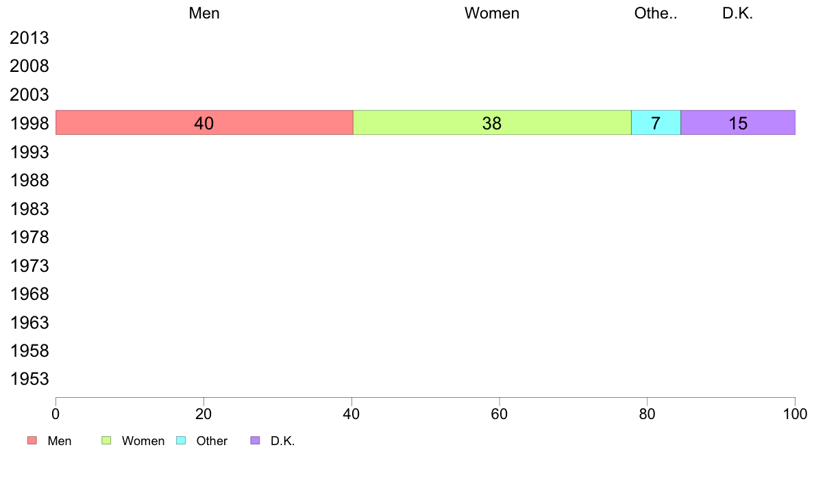814x504 pixels.
Task: Select the green Women bar segment labeled 38
Action: [492, 123]
